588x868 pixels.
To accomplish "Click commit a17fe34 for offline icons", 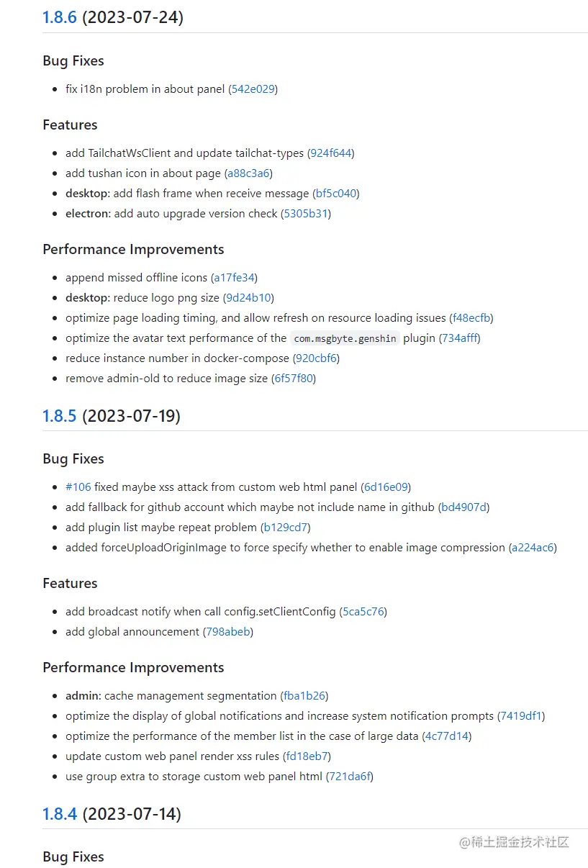I will tap(234, 278).
